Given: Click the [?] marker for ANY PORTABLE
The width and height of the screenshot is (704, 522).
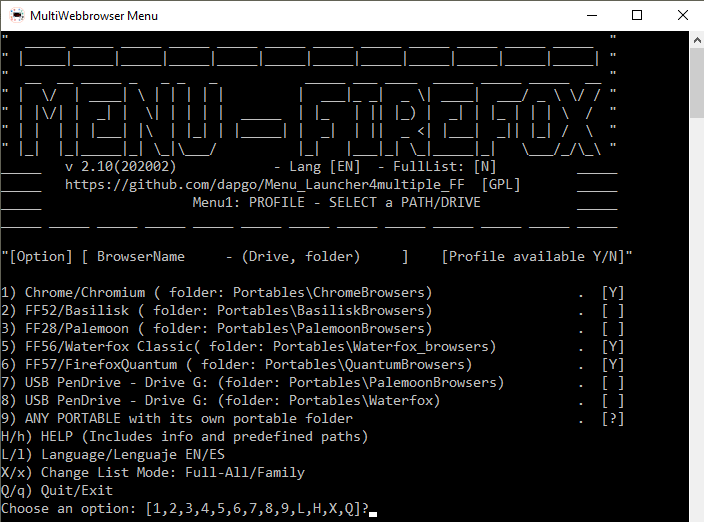Looking at the screenshot, I should 613,418.
